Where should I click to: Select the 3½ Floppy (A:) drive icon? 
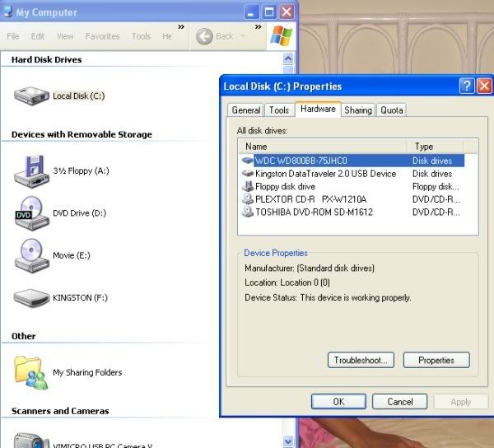31,171
